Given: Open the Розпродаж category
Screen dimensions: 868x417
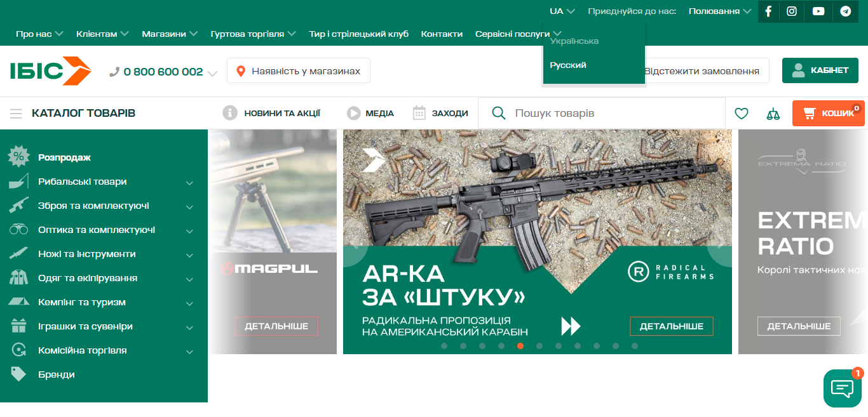Looking at the screenshot, I should (x=64, y=157).
